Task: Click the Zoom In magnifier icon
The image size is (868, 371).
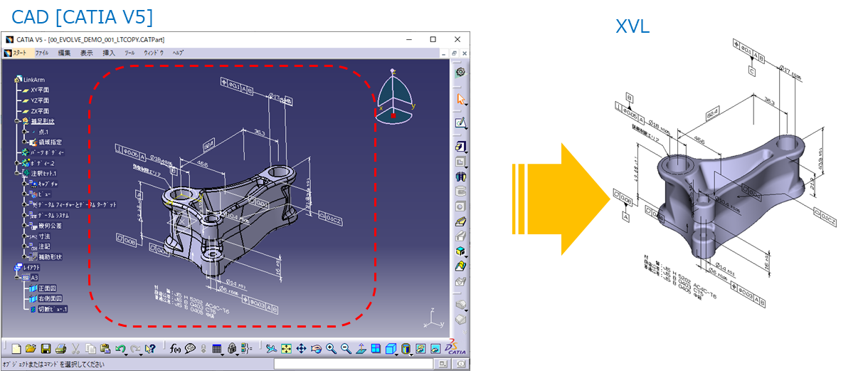Action: click(331, 348)
